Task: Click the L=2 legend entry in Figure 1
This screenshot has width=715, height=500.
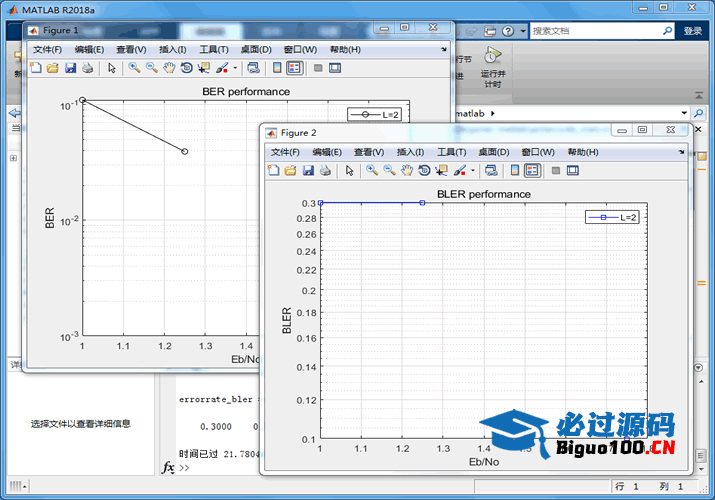Action: pos(374,114)
